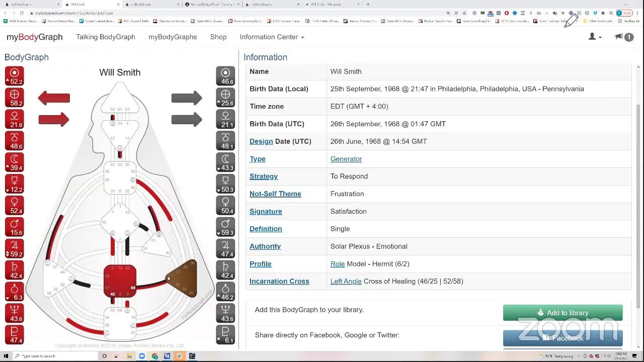Select the black North Node 21.1 tile

[225, 119]
